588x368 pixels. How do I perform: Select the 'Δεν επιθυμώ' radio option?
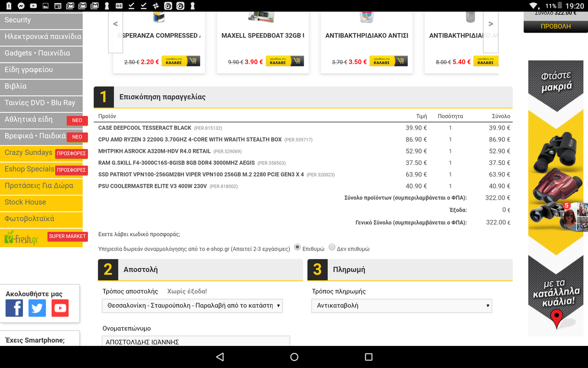click(332, 247)
